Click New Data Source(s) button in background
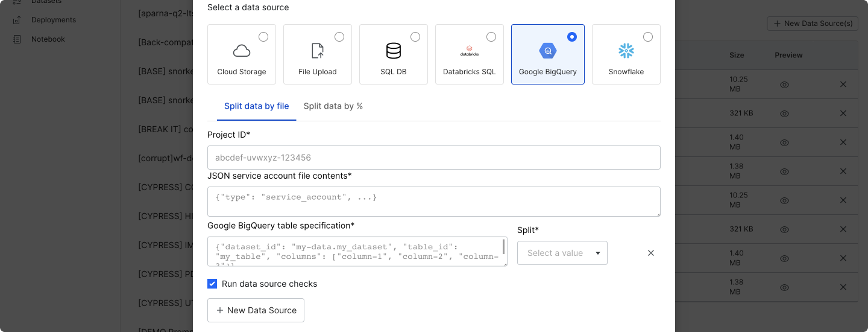This screenshot has height=332, width=868. tap(813, 24)
